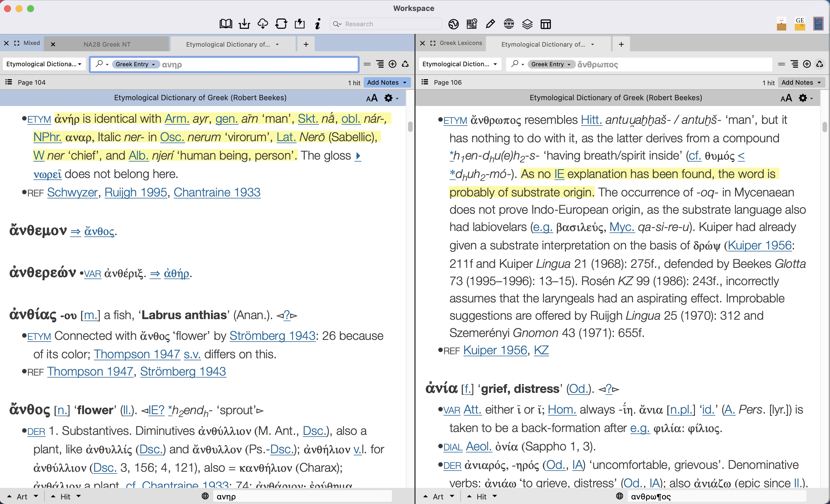Image resolution: width=830 pixels, height=504 pixels.
Task: Toggle the paragraph format icon near the search bar
Action: (380, 64)
